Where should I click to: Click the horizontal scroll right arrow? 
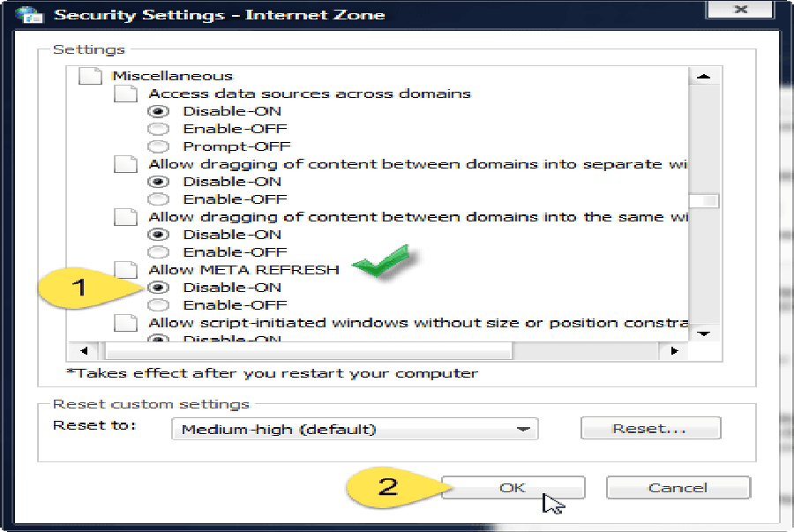674,351
